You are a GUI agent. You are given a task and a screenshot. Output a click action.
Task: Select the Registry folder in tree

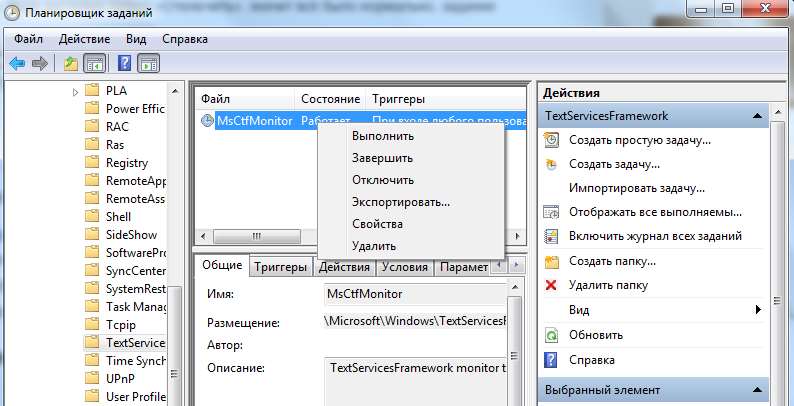pos(126,163)
